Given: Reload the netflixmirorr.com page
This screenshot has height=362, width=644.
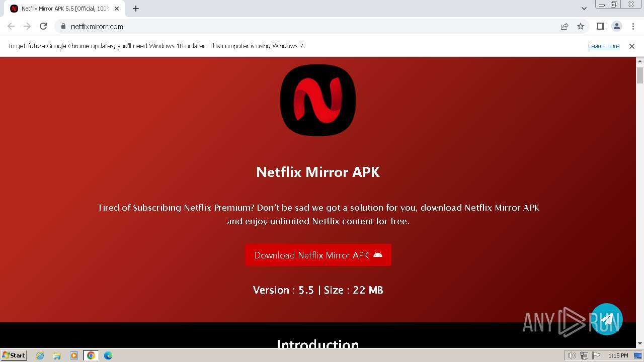Looking at the screenshot, I should pyautogui.click(x=43, y=26).
